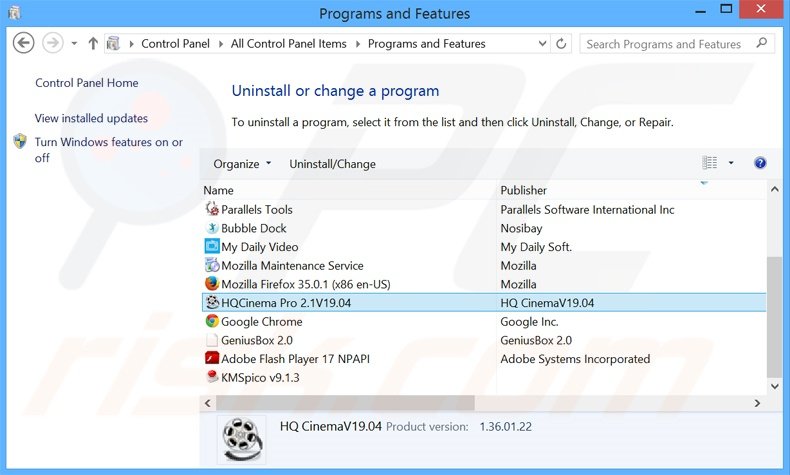Click Uninstall/Change button

pyautogui.click(x=333, y=164)
